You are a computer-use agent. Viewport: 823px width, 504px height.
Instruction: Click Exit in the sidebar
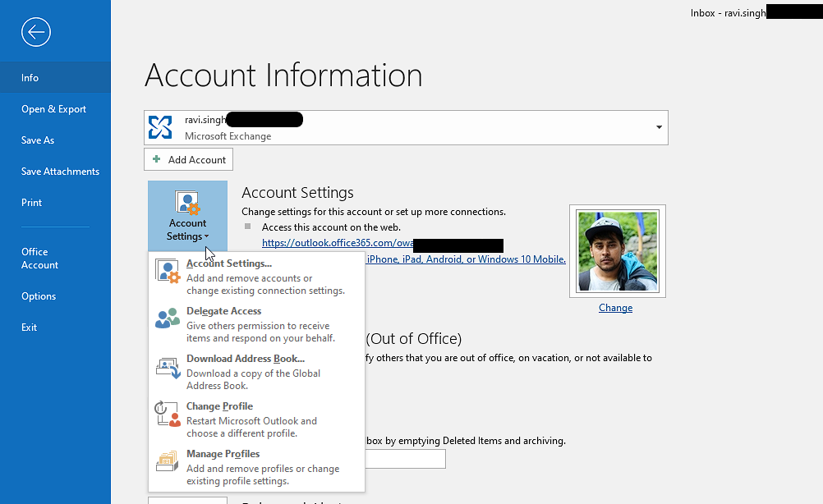click(x=55, y=328)
